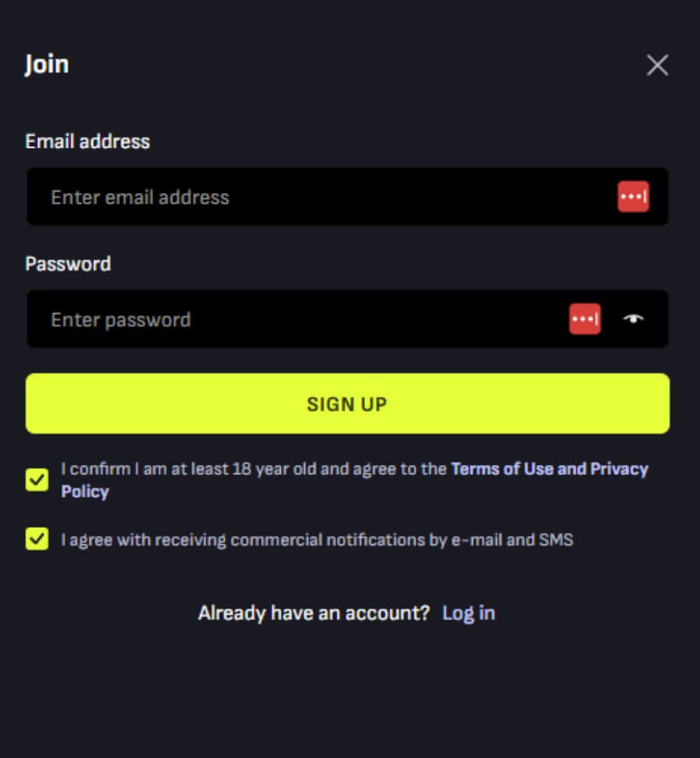700x758 pixels.
Task: Click the "Enter password" placeholder text
Action: (121, 320)
